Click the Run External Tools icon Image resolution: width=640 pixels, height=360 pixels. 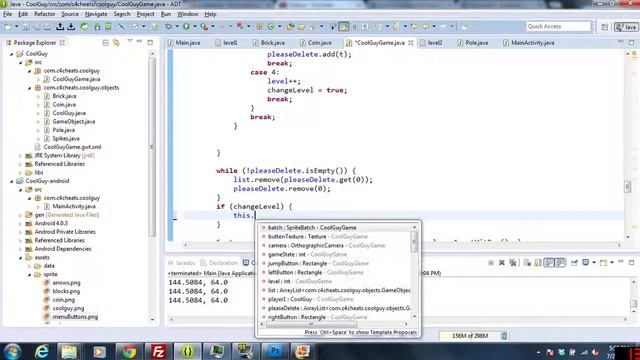tap(204, 27)
